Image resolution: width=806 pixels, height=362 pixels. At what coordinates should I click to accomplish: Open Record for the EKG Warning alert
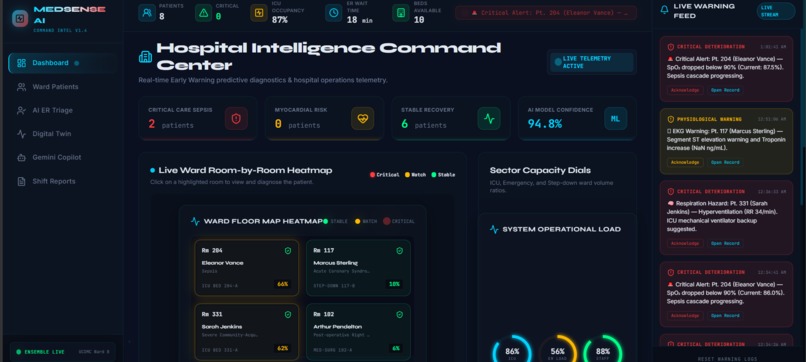click(x=725, y=162)
